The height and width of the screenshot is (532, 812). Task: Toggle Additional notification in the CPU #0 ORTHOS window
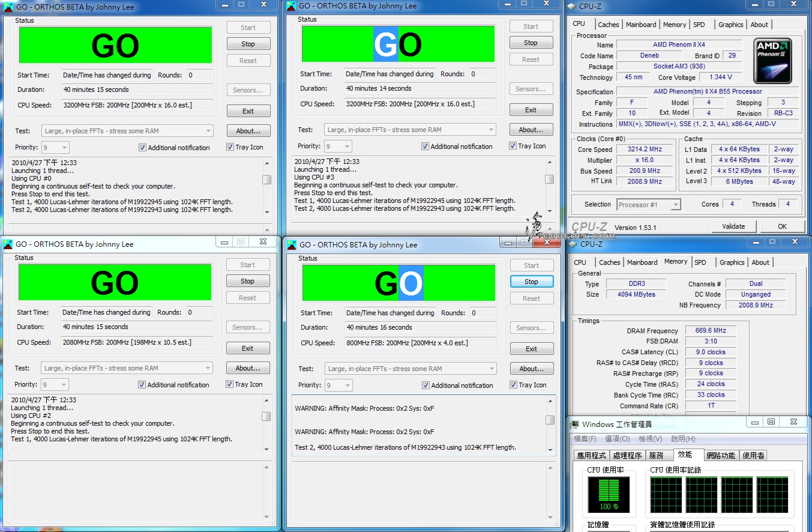pyautogui.click(x=142, y=147)
